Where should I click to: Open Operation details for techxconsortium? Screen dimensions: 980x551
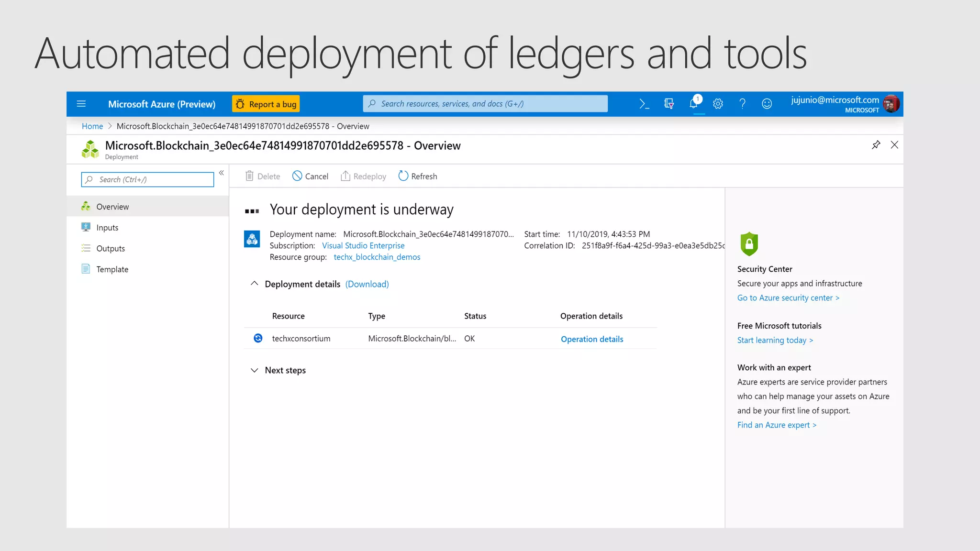592,339
